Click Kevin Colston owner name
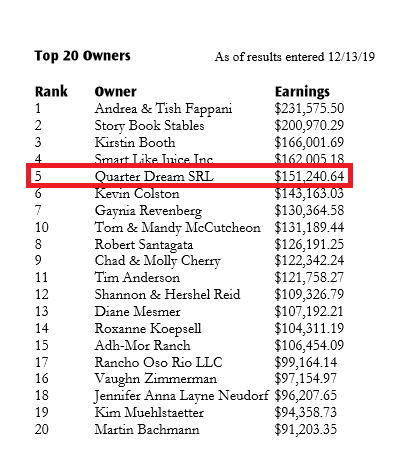 tap(137, 194)
